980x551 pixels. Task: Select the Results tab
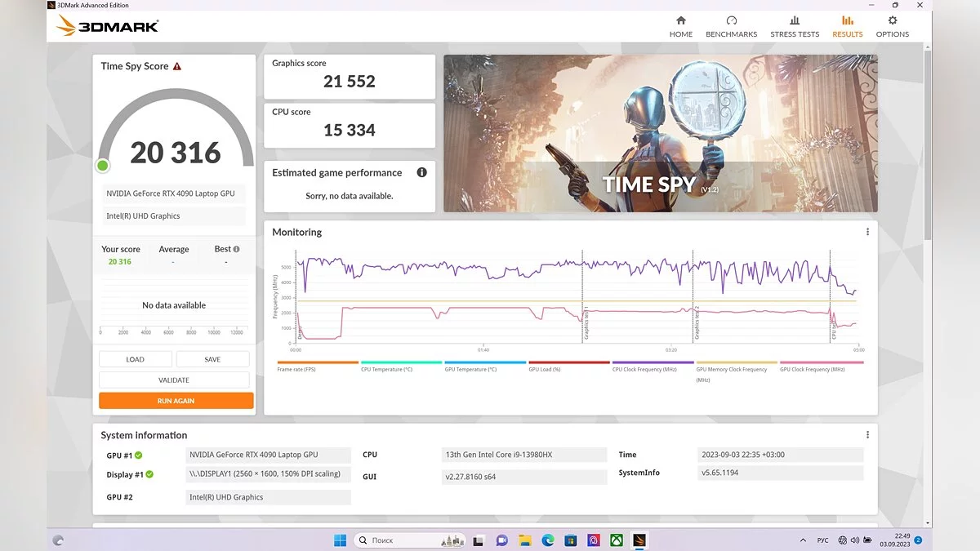847,26
